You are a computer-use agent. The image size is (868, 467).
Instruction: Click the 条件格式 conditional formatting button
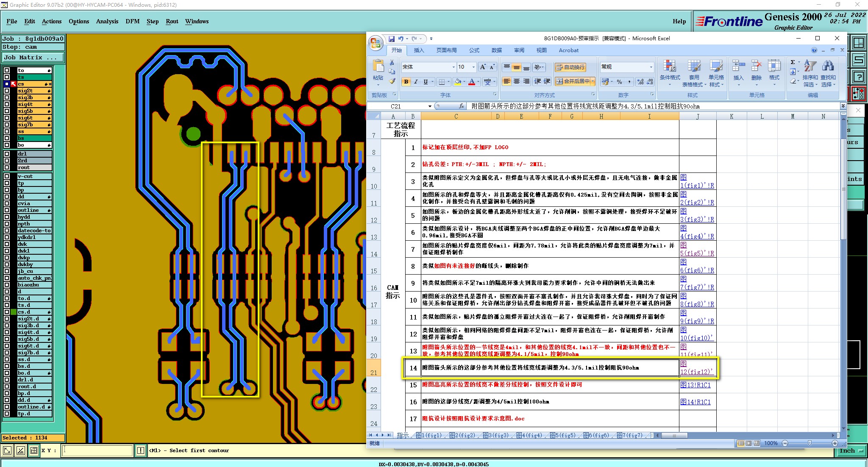click(x=670, y=72)
